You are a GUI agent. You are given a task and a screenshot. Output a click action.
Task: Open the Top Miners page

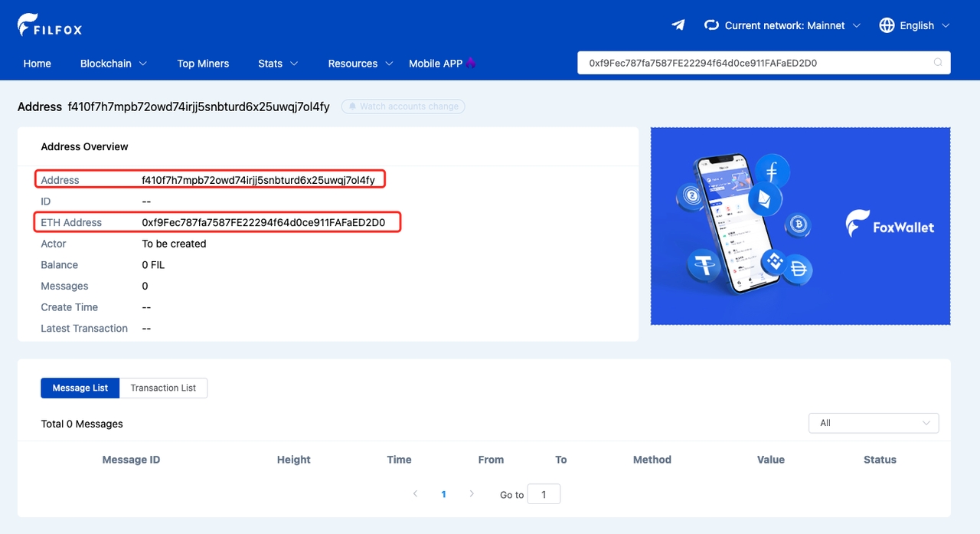tap(203, 64)
